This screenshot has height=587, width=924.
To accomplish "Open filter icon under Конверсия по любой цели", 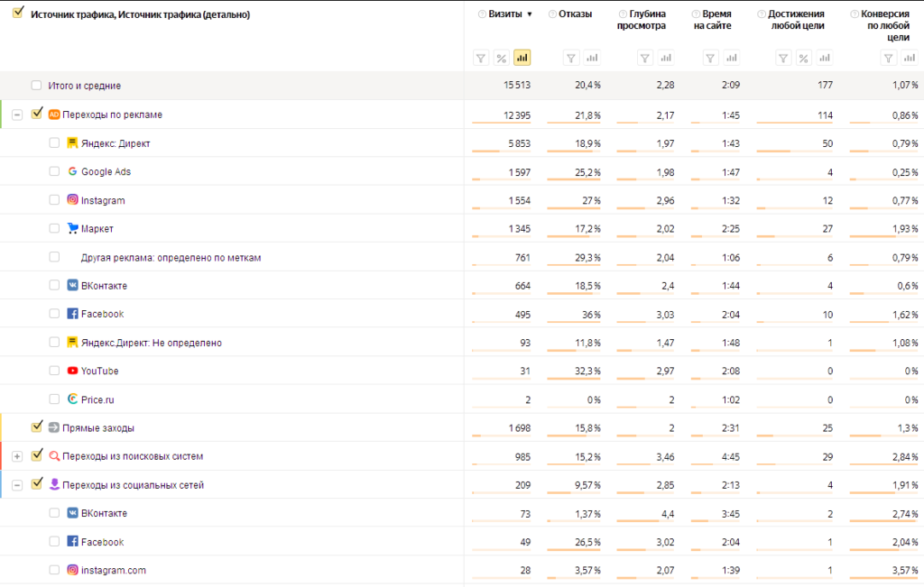I will (x=888, y=58).
